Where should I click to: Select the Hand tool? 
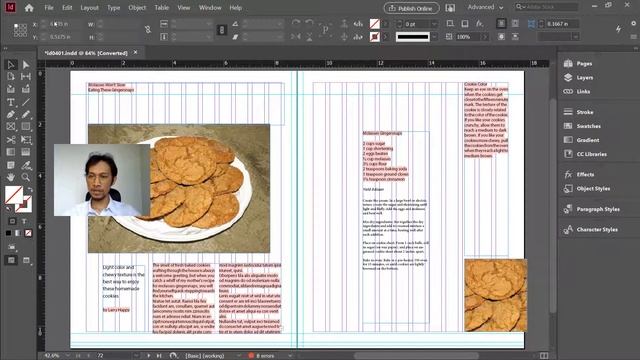[11, 177]
